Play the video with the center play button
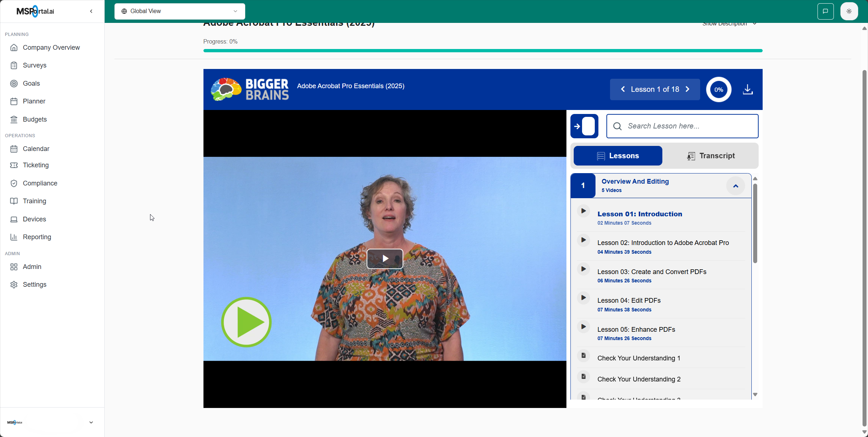 tap(385, 259)
